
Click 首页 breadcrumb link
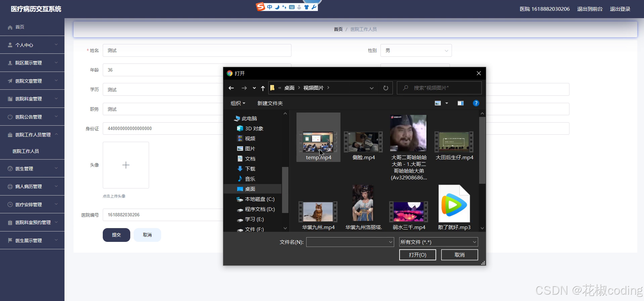click(x=338, y=30)
